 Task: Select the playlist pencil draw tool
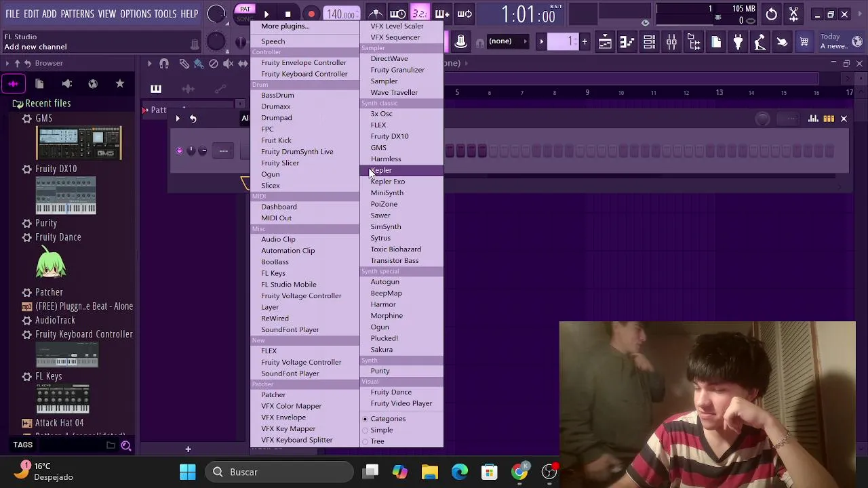pos(184,64)
